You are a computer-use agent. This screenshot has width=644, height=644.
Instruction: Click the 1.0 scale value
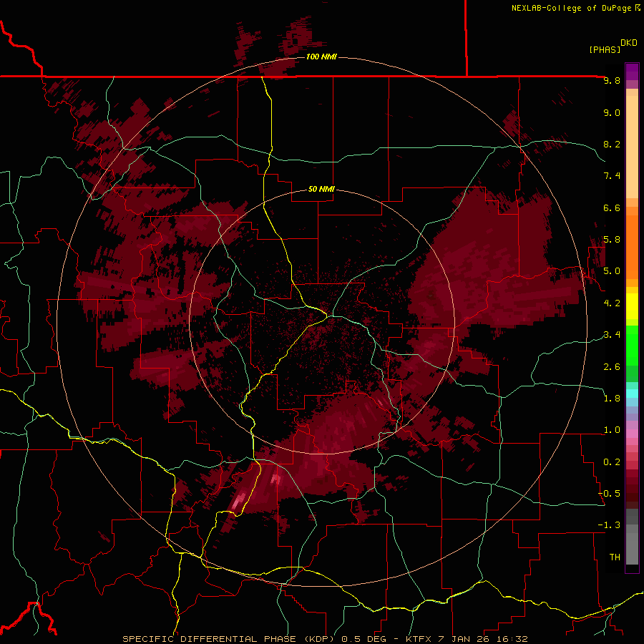612,430
